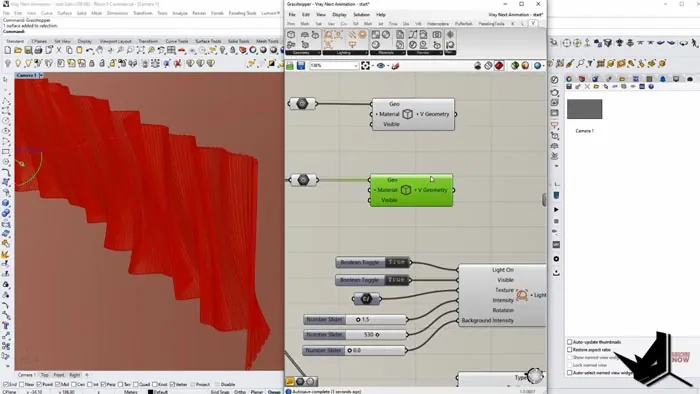Open the Grasshopper Solution menu

pos(362,15)
